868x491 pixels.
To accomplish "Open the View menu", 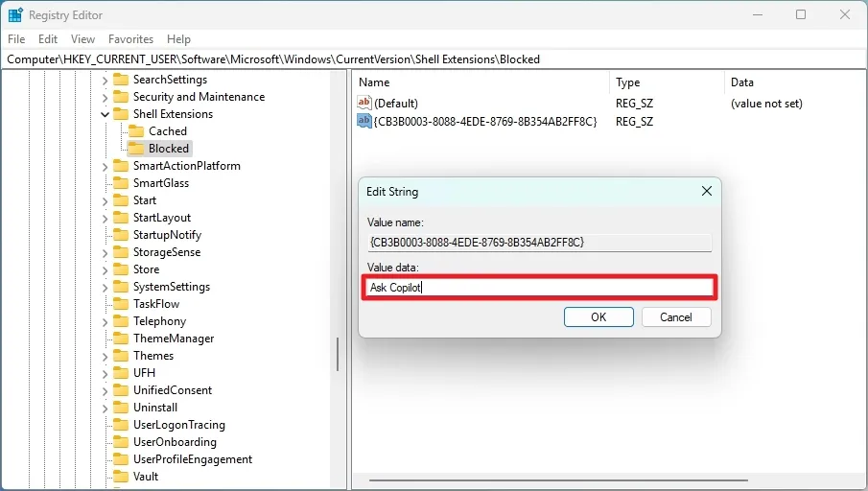I will coord(82,39).
